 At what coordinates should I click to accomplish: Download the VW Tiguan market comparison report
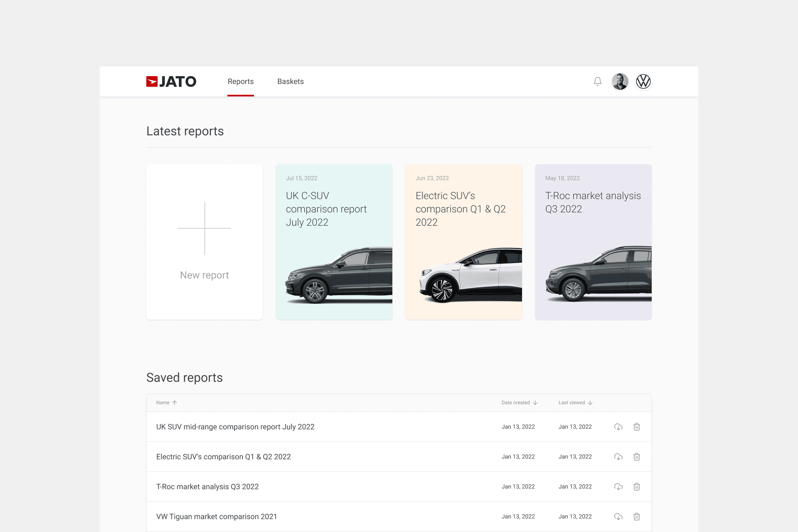click(618, 516)
